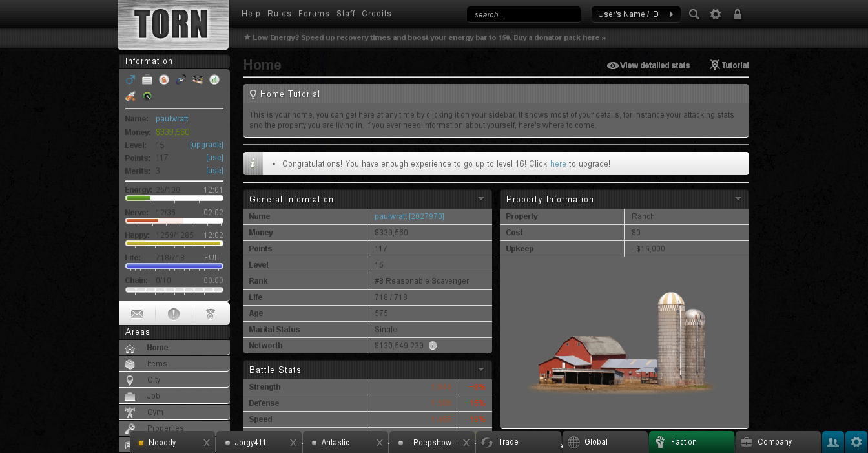Screen dimensions: 868x453
Task: Click the paulwratt [2027970] profile link
Action: click(409, 216)
